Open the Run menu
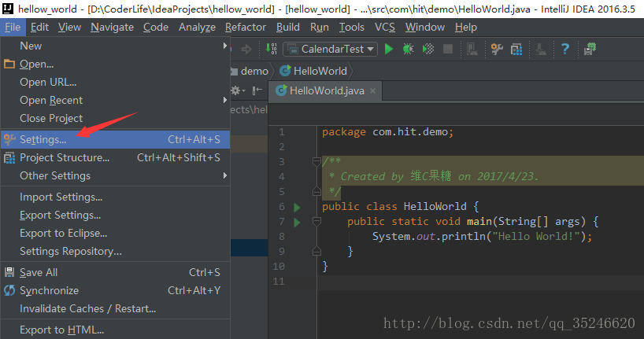This screenshot has height=339, width=644. [x=320, y=27]
